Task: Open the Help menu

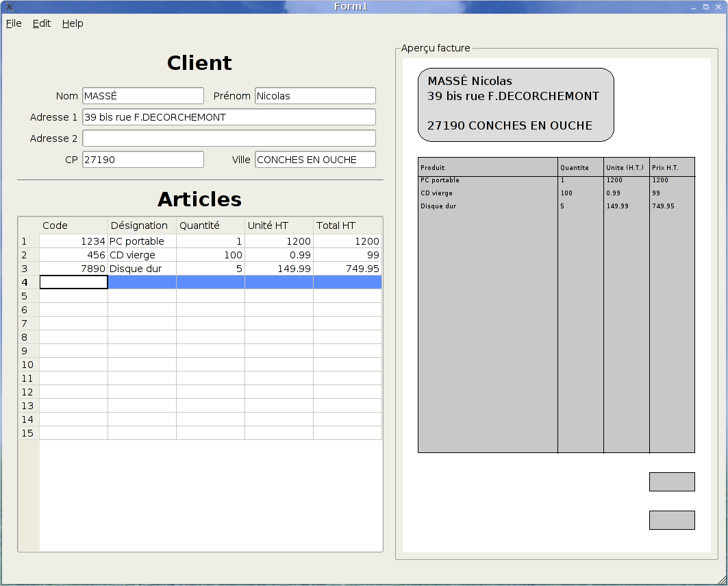Action: (x=73, y=23)
